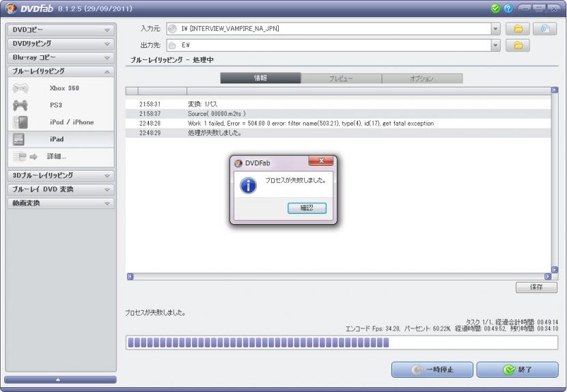
Task: Click the 終了 finish button
Action: click(x=517, y=369)
